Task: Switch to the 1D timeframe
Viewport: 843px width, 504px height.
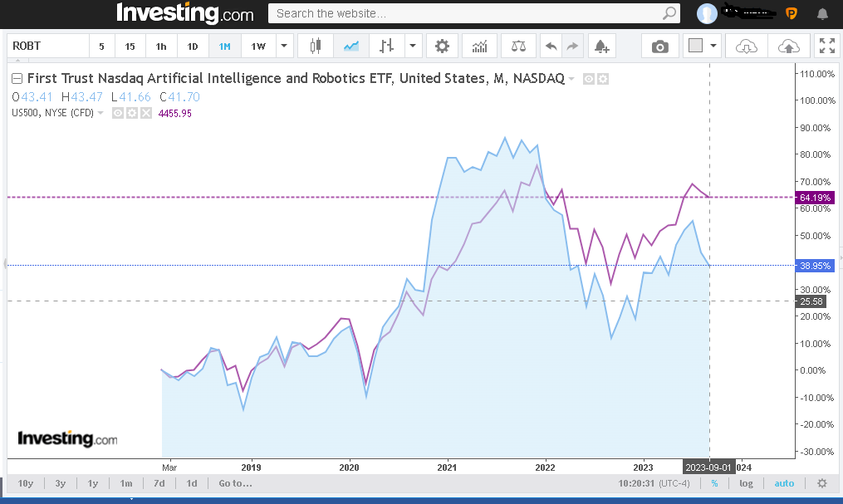Action: tap(192, 46)
